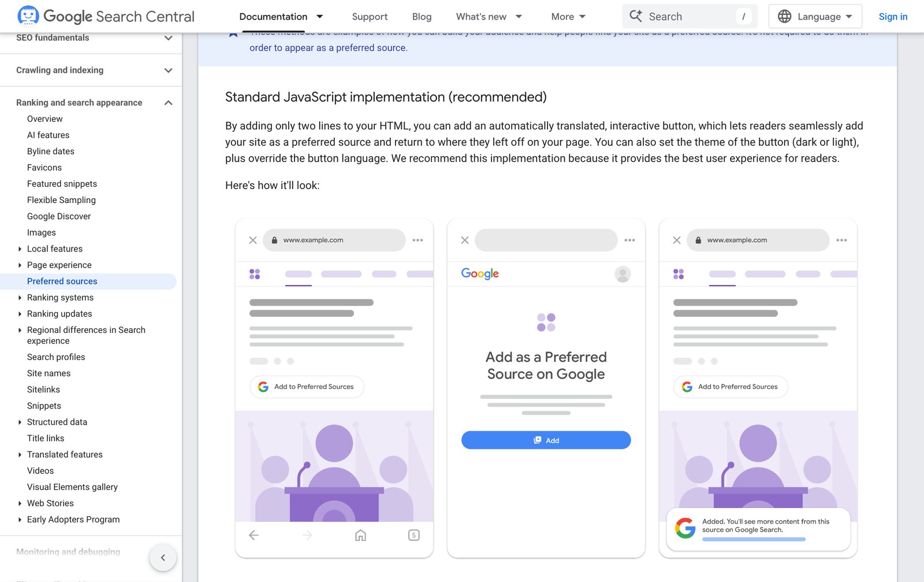Open the Overview page link
This screenshot has width=924, height=582.
(x=45, y=119)
